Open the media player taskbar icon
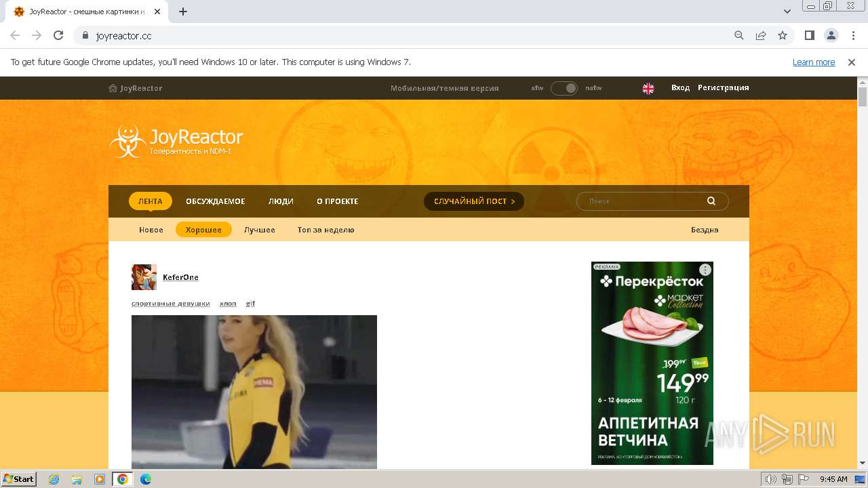The width and height of the screenshot is (868, 488). (100, 479)
